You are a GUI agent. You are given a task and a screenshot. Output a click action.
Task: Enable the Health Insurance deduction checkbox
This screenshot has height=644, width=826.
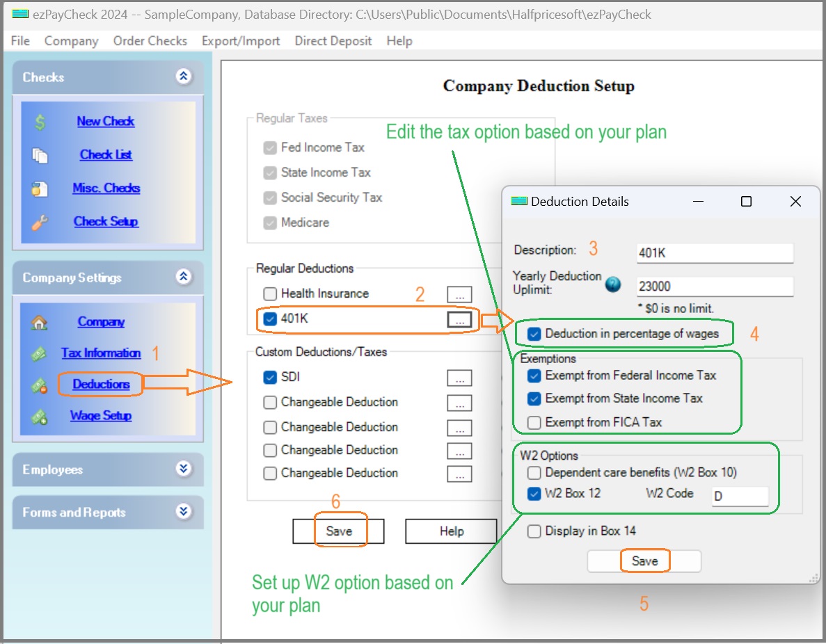[x=270, y=293]
